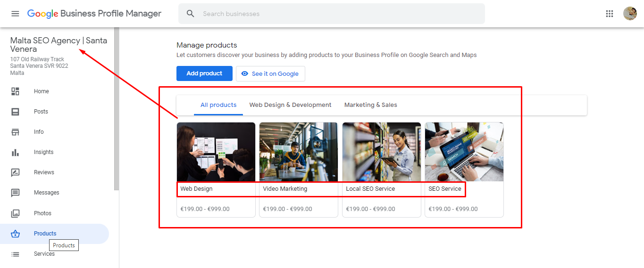Click the 107 Old Railway Track address
This screenshot has height=268, width=644.
click(x=39, y=66)
